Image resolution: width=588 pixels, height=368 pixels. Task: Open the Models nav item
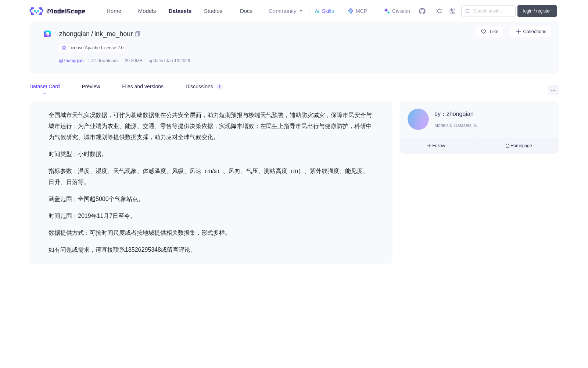pos(147,11)
